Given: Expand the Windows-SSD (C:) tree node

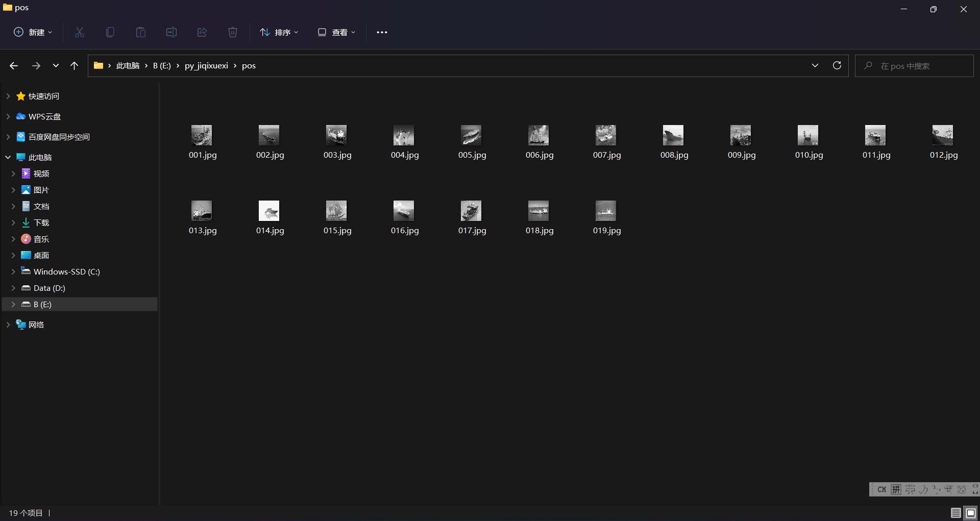Looking at the screenshot, I should 13,271.
